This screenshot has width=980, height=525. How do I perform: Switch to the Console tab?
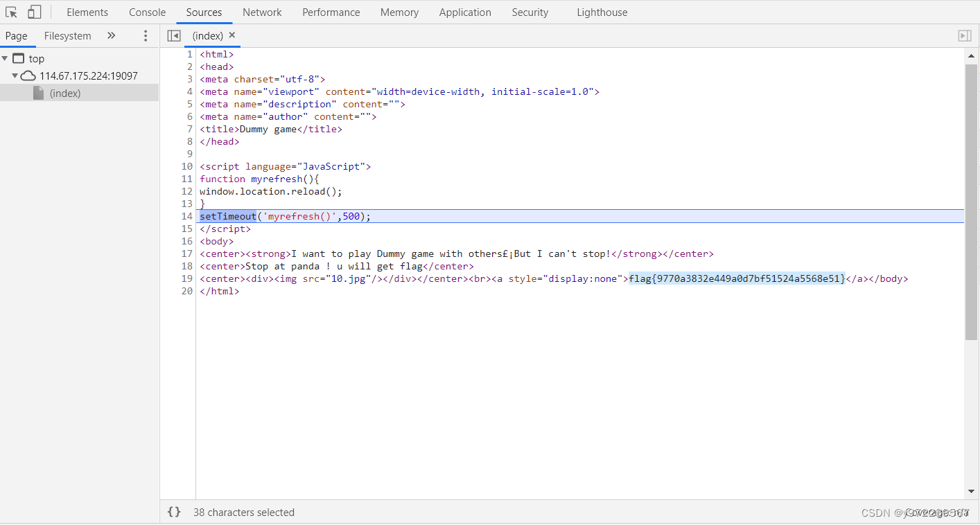click(147, 12)
